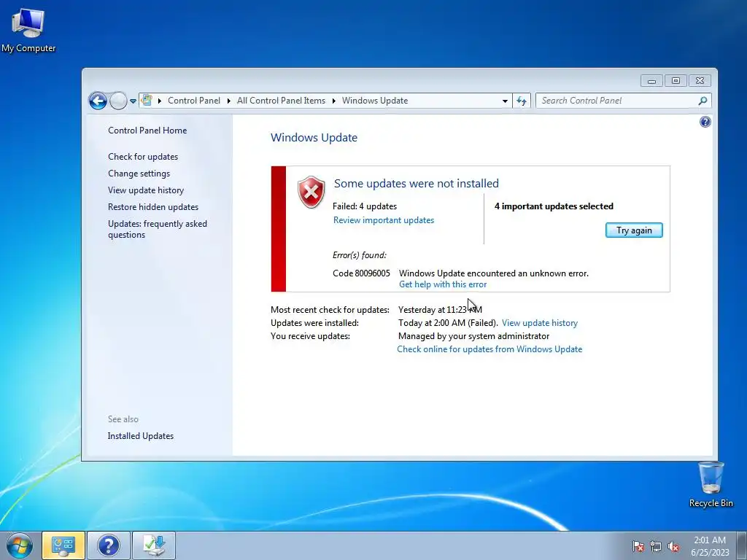Screen dimensions: 747x560
Task: Click 'Today at 2:00 AM (Failed).' text
Action: click(448, 323)
